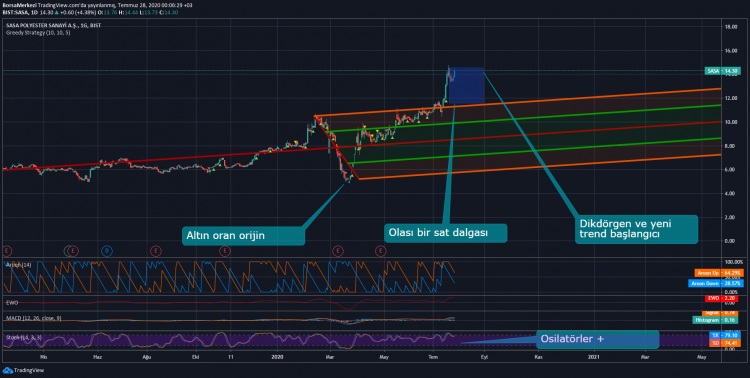Viewport: 750px width, 378px height.
Task: Click the Eyl time axis label
Action: click(485, 357)
